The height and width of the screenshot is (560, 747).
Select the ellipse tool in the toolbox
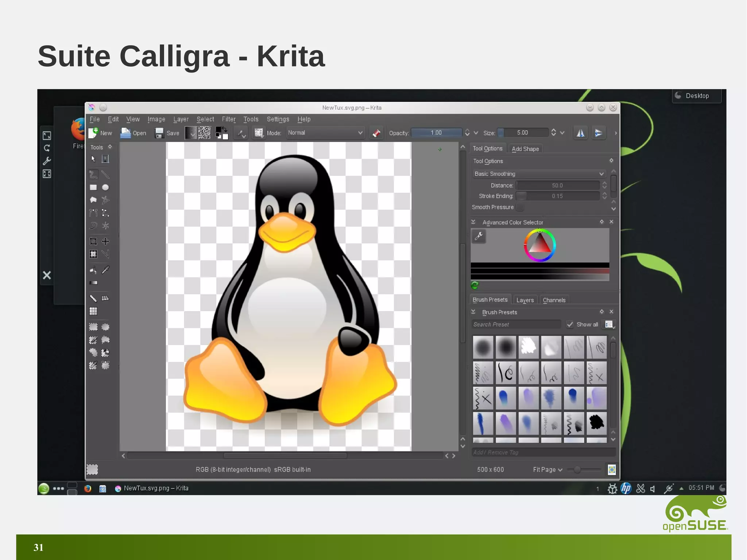pyautogui.click(x=105, y=188)
